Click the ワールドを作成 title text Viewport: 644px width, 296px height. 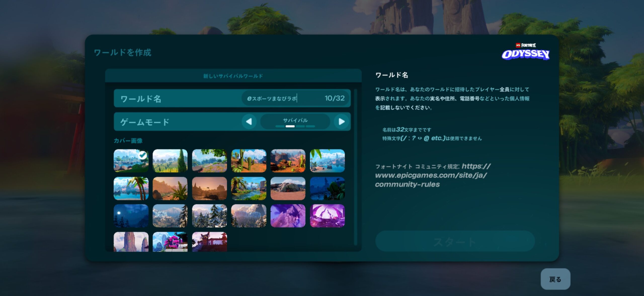pyautogui.click(x=123, y=53)
